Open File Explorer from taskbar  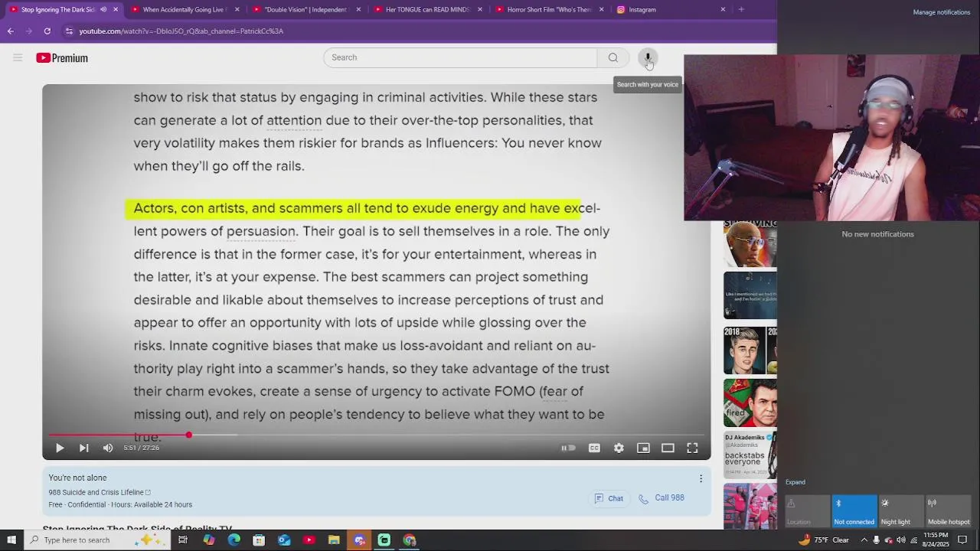tap(334, 540)
